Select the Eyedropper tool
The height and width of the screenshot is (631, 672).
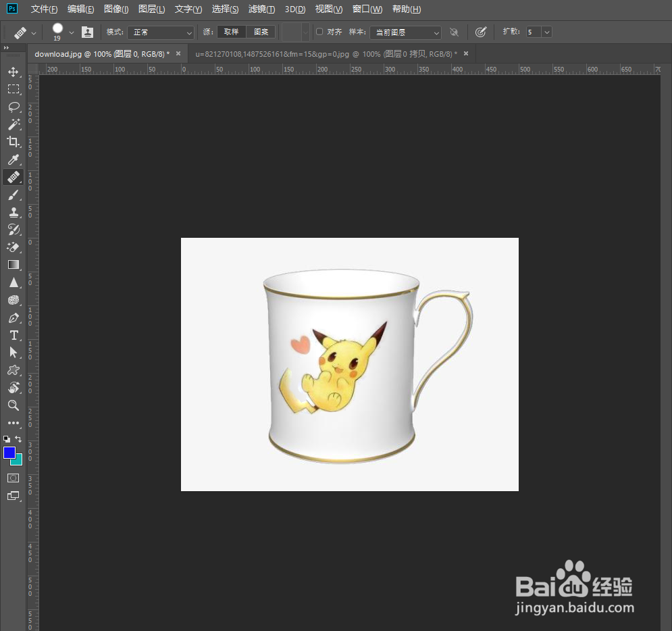pyautogui.click(x=14, y=159)
